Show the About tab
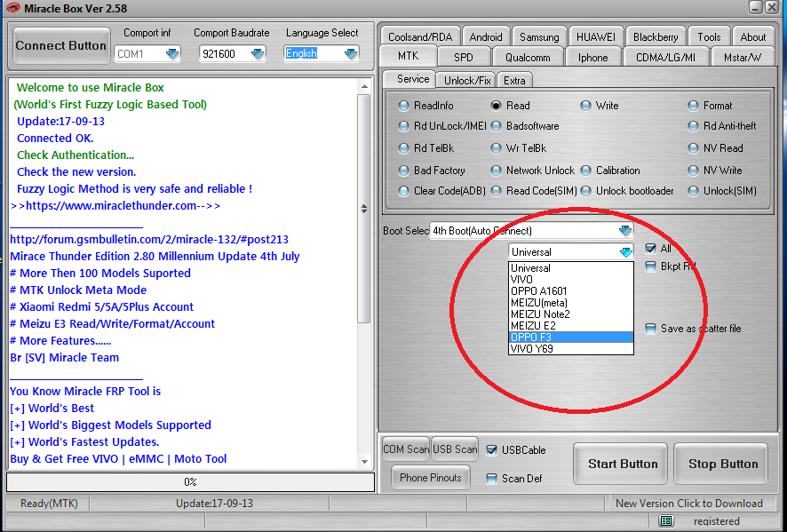Image resolution: width=787 pixels, height=532 pixels. 753,37
